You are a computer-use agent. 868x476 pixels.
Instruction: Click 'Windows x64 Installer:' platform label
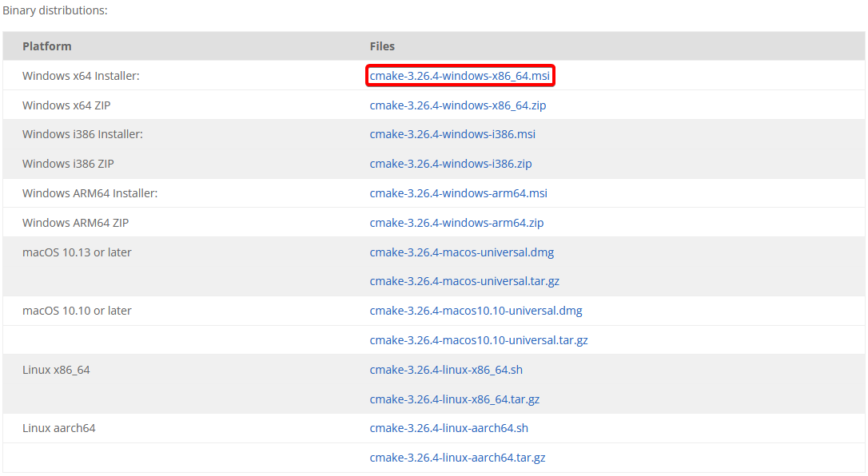pos(81,76)
